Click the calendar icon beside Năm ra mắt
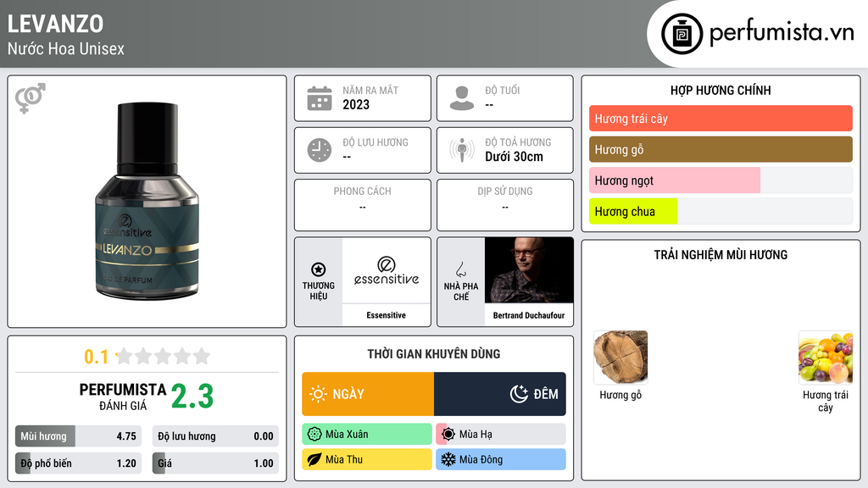Screen dimensions: 868x488 pyautogui.click(x=320, y=98)
